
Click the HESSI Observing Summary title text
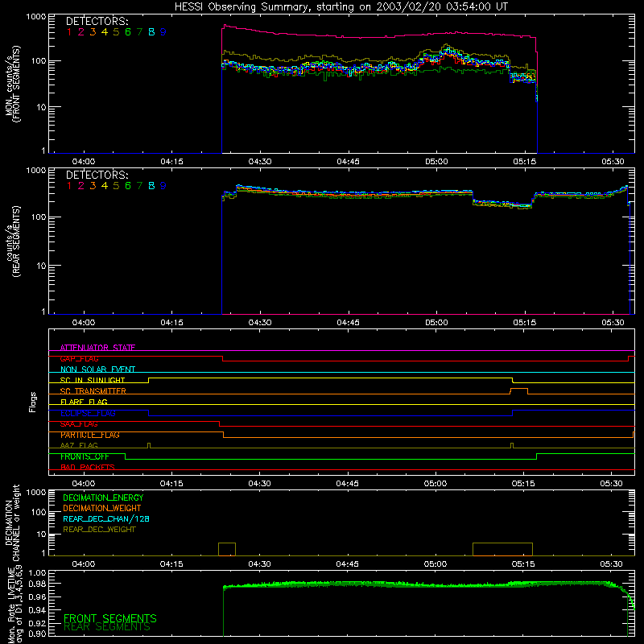pyautogui.click(x=341, y=7)
